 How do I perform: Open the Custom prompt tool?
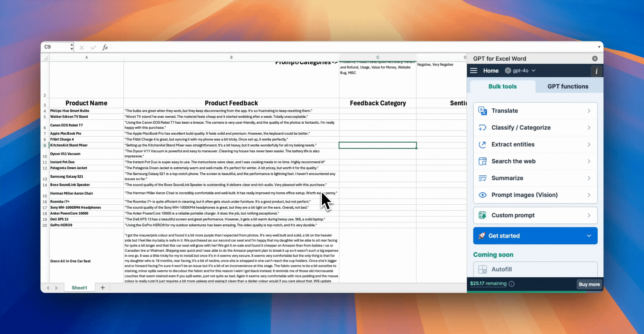pos(535,215)
